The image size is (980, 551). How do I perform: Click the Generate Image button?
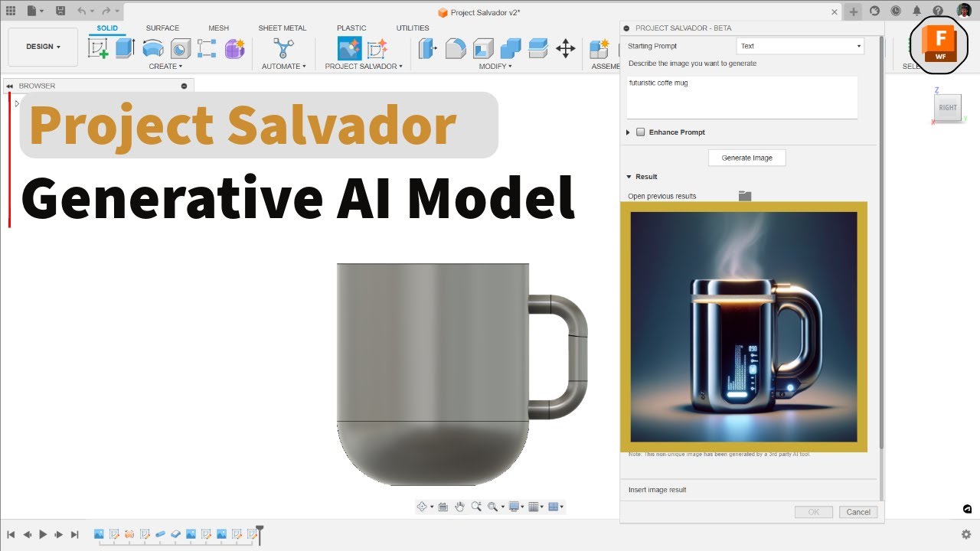(x=747, y=158)
